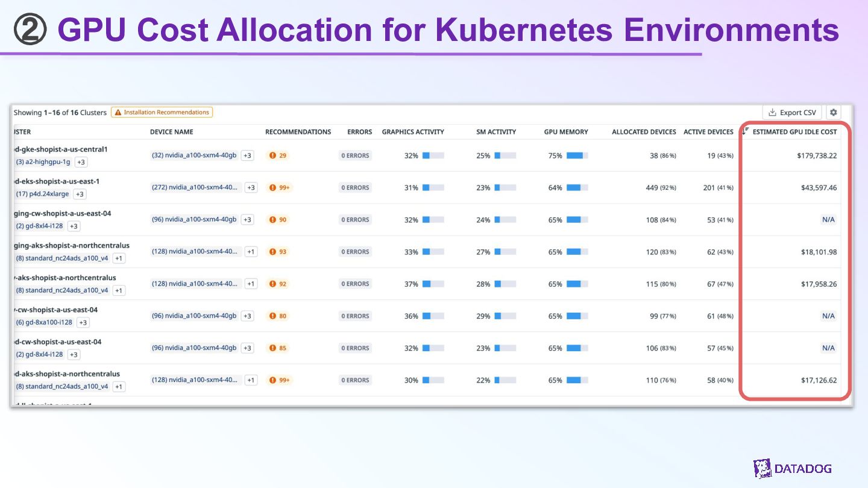Select the $17,126.62 idle cost value
The width and height of the screenshot is (868, 488).
point(819,380)
